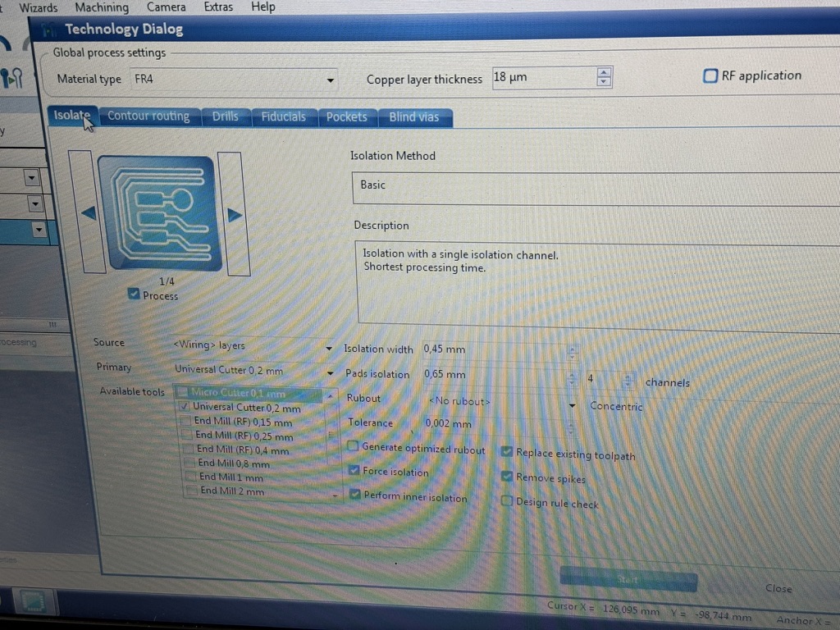Enable Design rule check
The height and width of the screenshot is (630, 840).
506,501
